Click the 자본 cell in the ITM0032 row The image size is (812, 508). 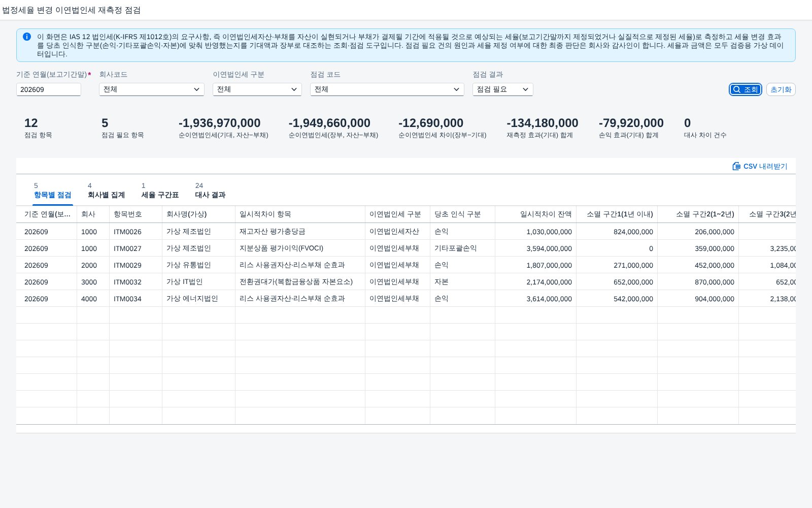point(462,282)
